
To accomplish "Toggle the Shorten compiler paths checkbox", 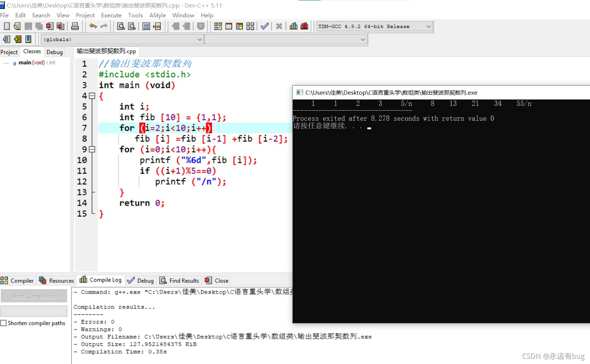I will coord(4,323).
